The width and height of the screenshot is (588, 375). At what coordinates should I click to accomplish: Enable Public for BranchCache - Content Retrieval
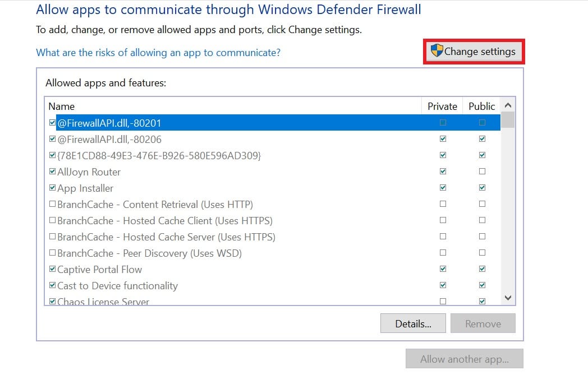(483, 204)
